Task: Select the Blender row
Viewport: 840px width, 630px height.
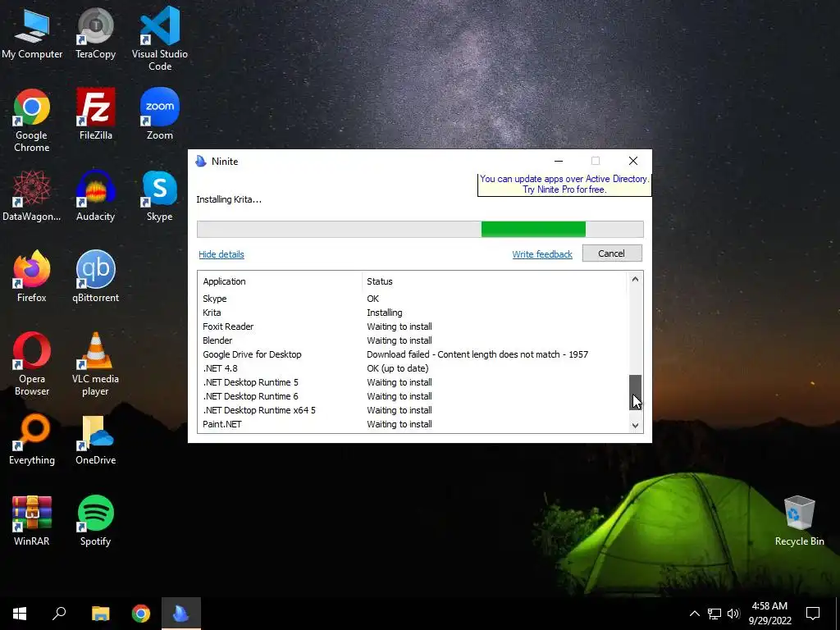Action: tap(413, 340)
